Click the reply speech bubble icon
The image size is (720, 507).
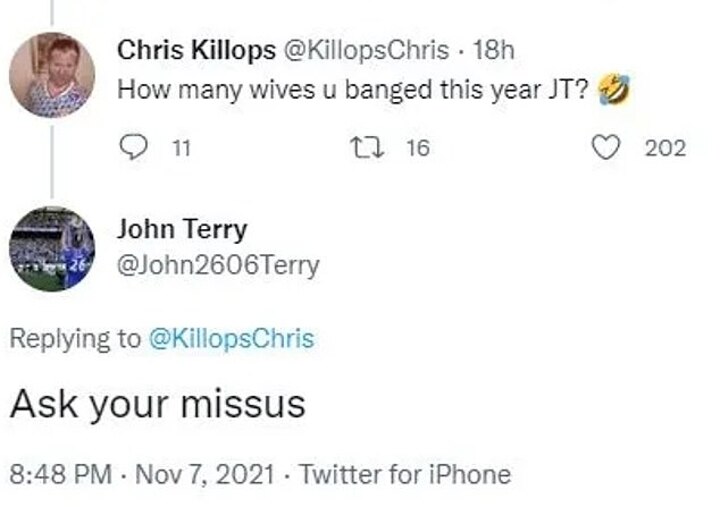(x=133, y=148)
